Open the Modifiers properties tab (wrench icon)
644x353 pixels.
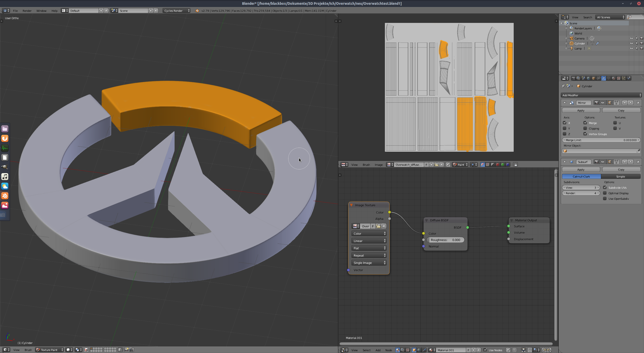[603, 78]
